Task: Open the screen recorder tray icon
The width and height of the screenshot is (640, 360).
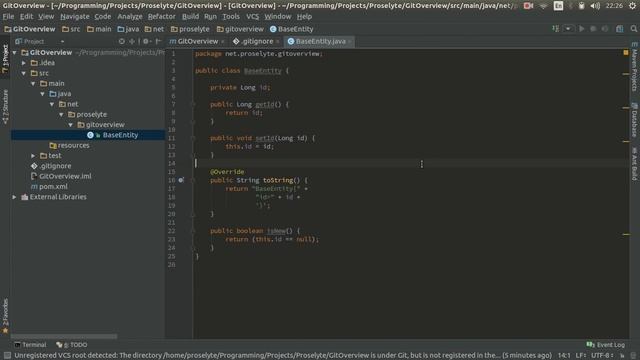Action: [x=528, y=6]
